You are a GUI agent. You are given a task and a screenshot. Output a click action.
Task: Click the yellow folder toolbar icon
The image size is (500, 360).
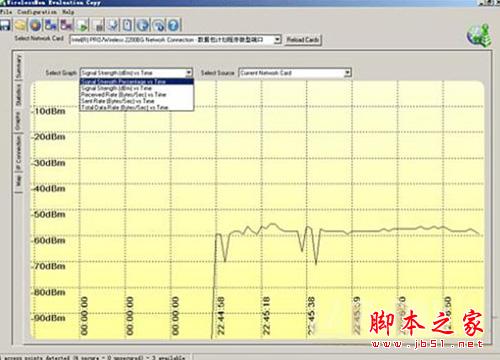(21, 25)
